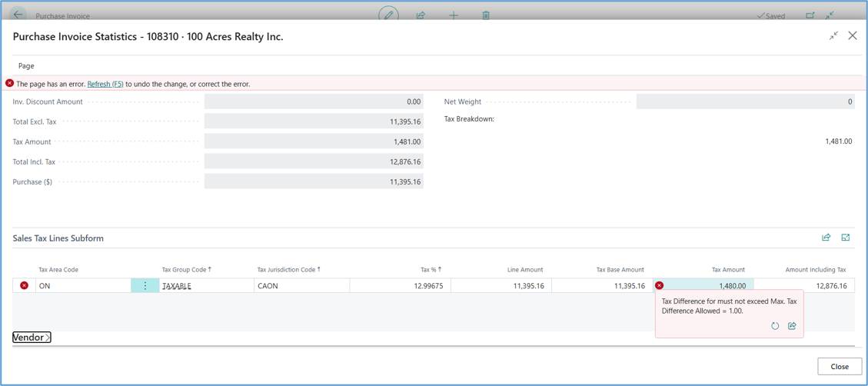Click the Tax Breakdown value 1,481.00
The height and width of the screenshot is (386, 868).
click(839, 141)
